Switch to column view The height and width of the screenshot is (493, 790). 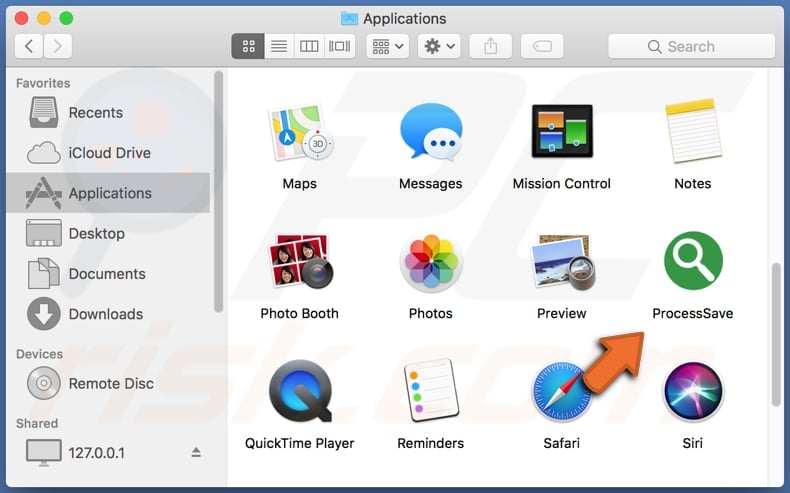click(309, 46)
